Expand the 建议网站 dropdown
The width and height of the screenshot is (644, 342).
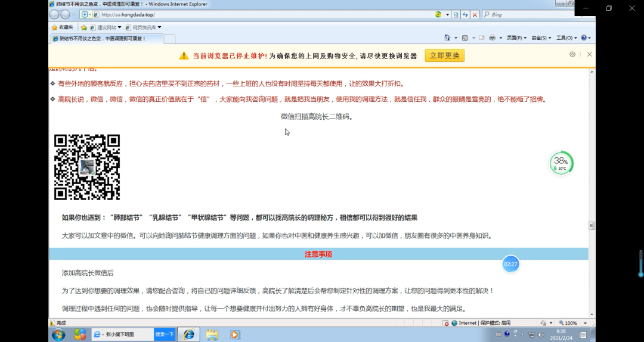pos(105,27)
